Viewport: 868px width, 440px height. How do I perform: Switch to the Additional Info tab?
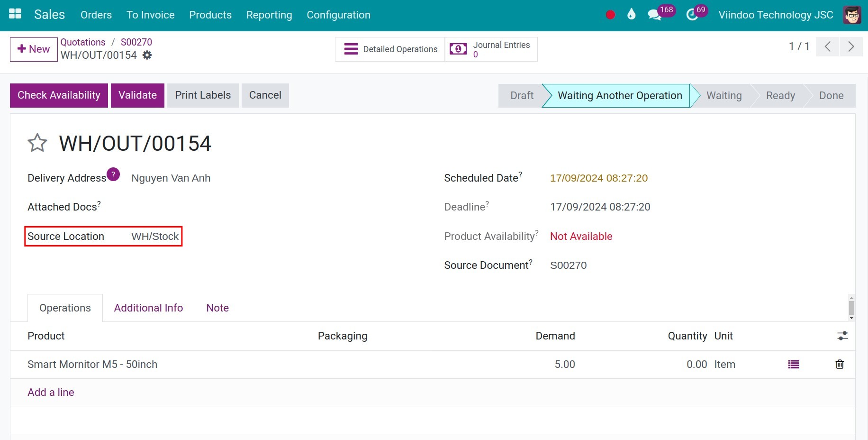(x=148, y=308)
